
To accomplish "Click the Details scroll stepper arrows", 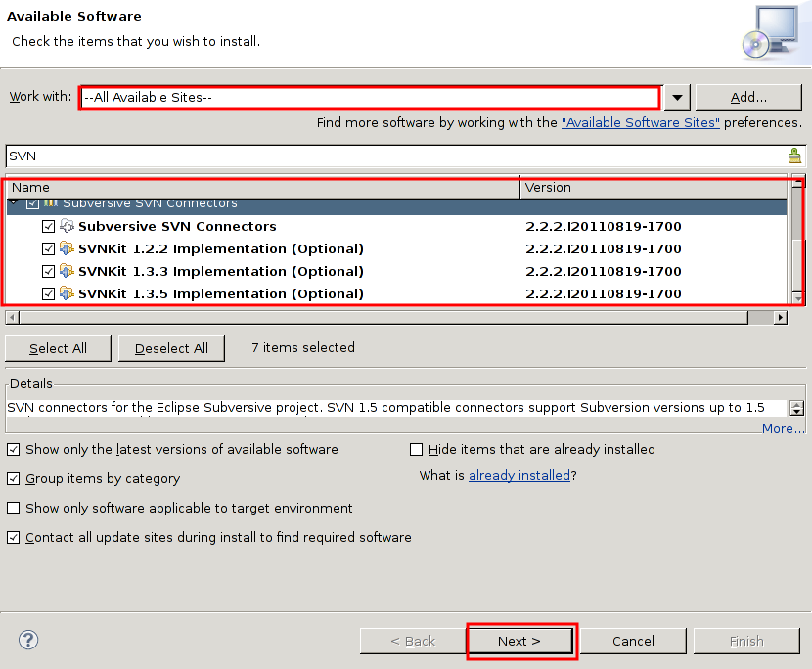I will click(797, 408).
